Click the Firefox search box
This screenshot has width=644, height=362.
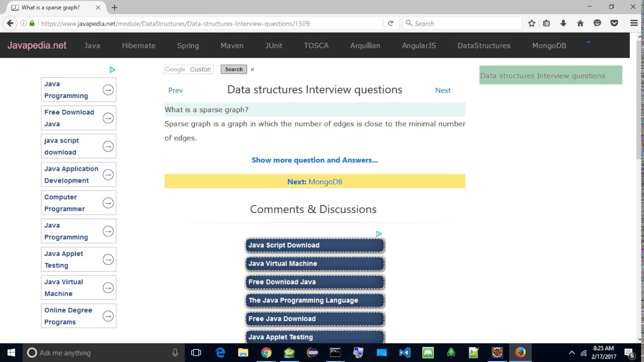[462, 23]
